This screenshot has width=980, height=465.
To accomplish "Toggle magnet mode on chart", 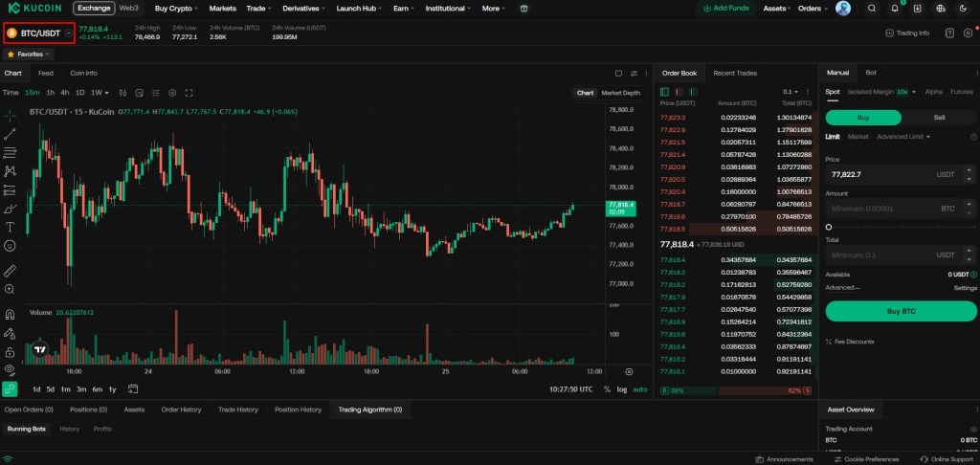I will click(10, 315).
